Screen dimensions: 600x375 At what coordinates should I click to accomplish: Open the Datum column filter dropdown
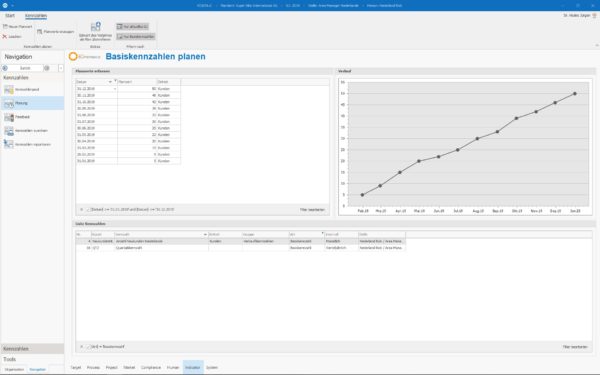click(x=110, y=82)
